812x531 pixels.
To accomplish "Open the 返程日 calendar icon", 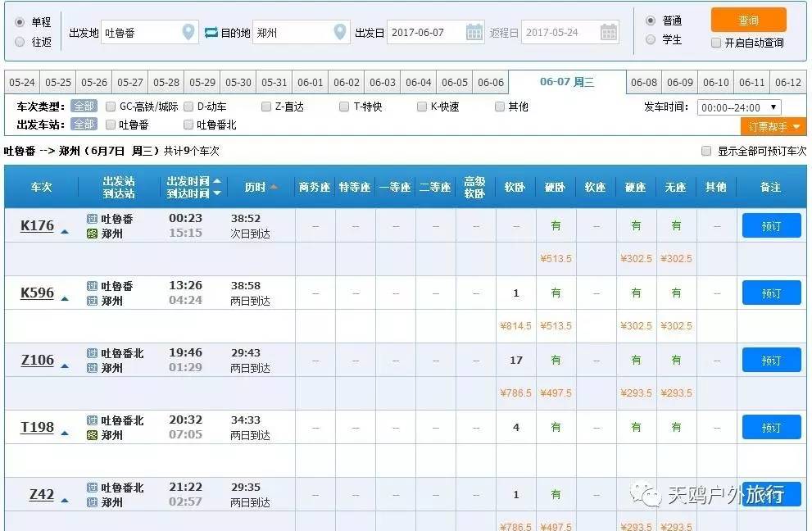I will pyautogui.click(x=608, y=31).
